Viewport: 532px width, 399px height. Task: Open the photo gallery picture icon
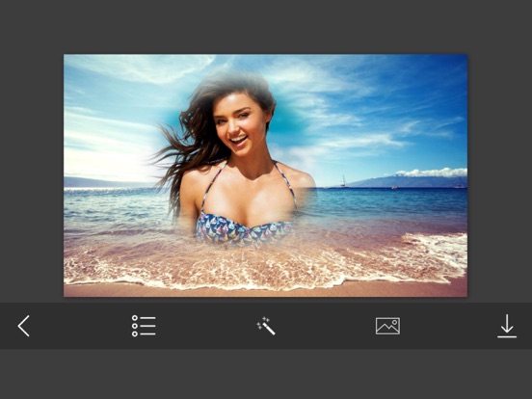[x=387, y=326]
